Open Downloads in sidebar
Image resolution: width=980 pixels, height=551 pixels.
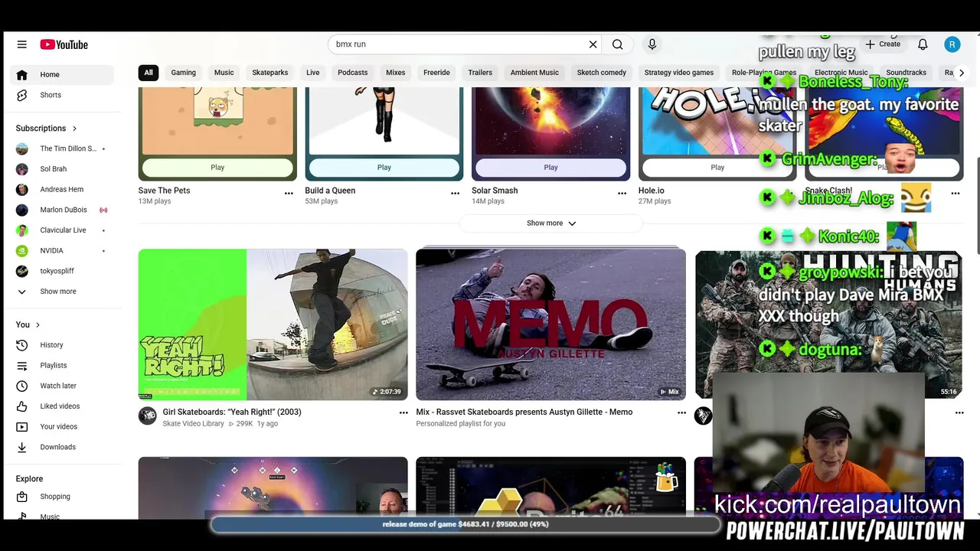[64, 447]
